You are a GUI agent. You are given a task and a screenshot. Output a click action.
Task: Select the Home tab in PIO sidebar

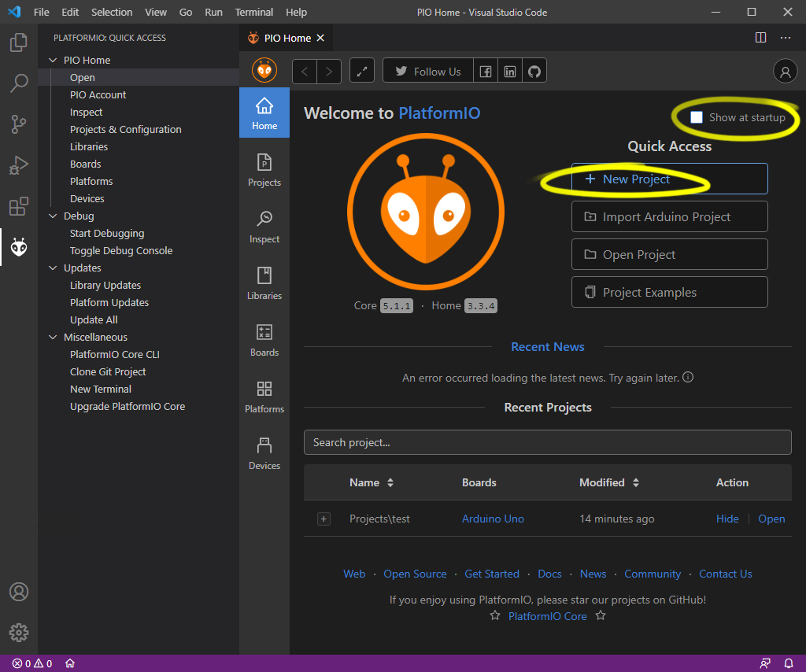(264, 113)
